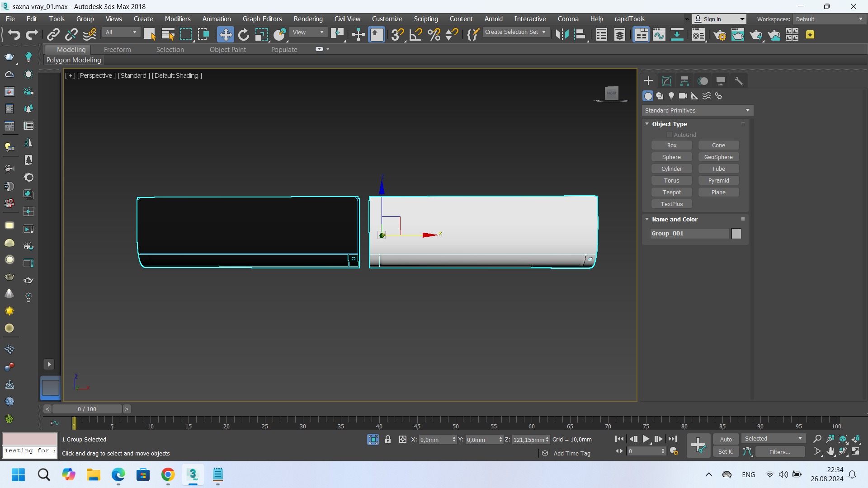Click the Undo arrow icon

click(14, 35)
